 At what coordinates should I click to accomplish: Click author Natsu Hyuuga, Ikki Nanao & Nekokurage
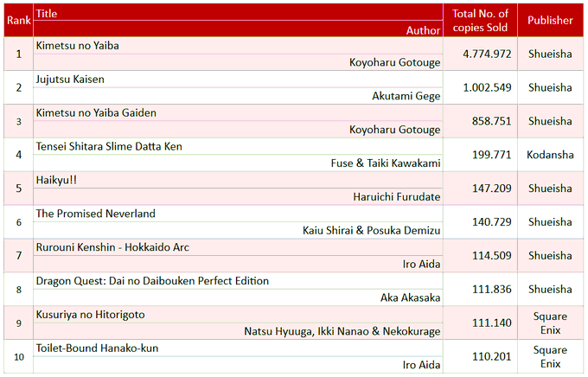click(x=342, y=332)
